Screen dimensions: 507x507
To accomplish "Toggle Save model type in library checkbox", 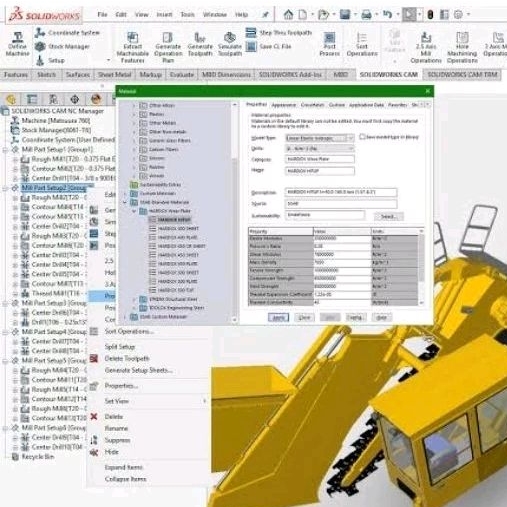I will [x=363, y=137].
